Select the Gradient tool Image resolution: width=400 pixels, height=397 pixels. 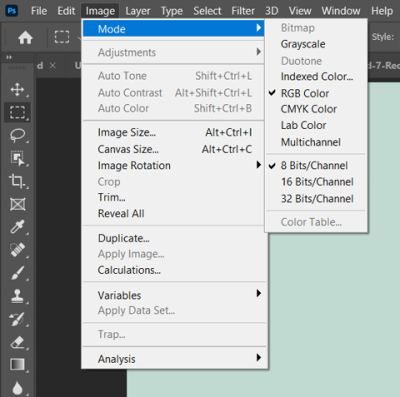[17, 365]
